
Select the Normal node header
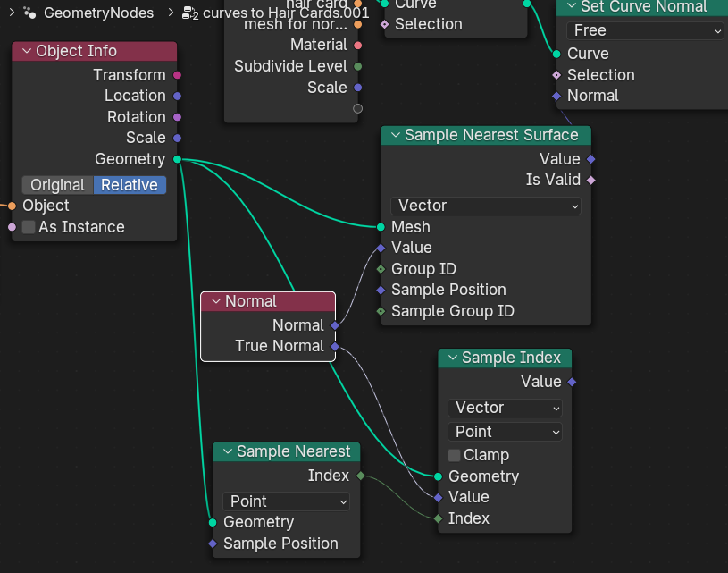pyautogui.click(x=268, y=301)
